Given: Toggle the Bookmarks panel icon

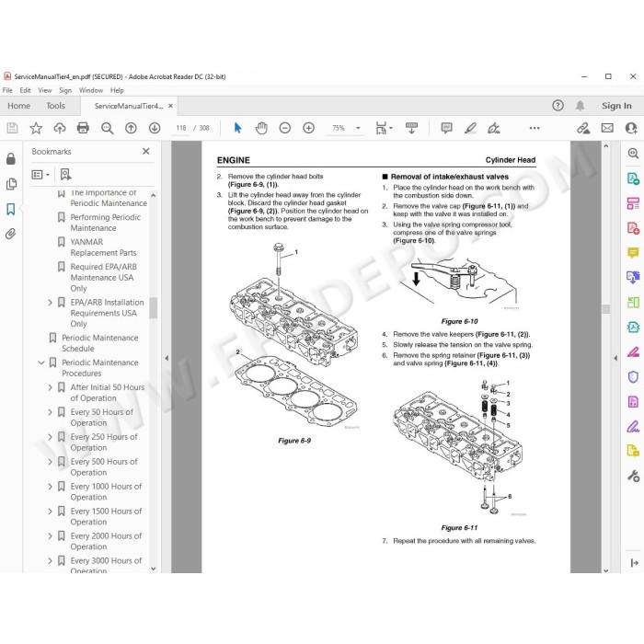Looking at the screenshot, I should [x=11, y=209].
